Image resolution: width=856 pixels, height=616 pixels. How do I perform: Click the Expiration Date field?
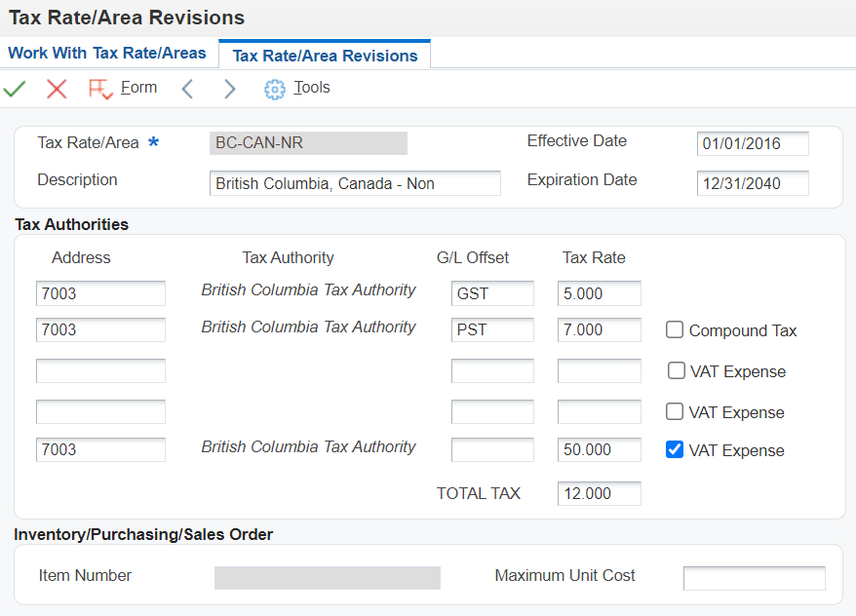[753, 183]
